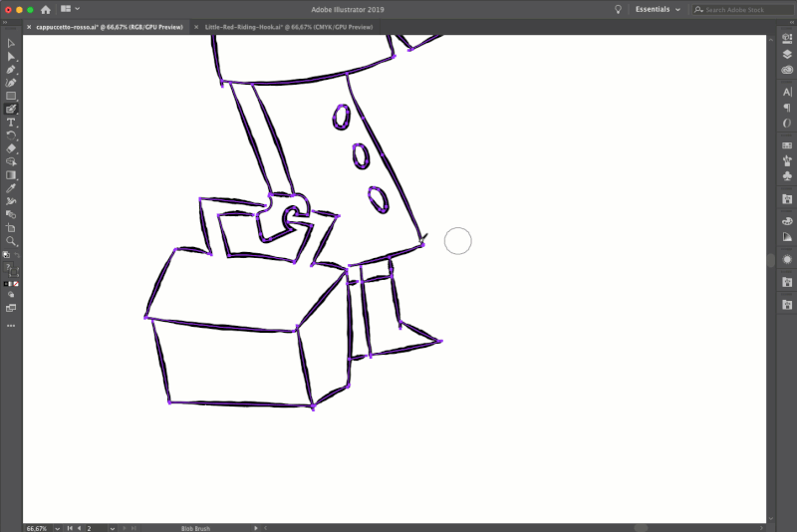The image size is (797, 532).
Task: Select the Direct Selection tool
Action: (x=11, y=57)
